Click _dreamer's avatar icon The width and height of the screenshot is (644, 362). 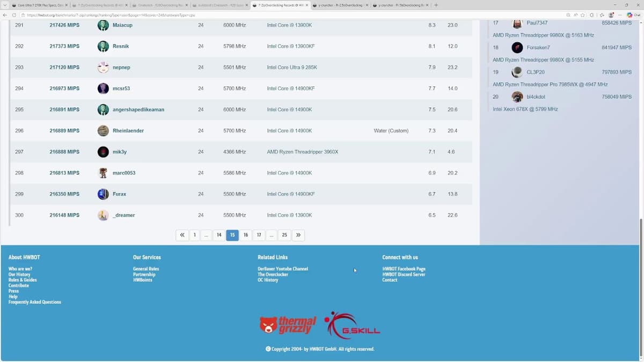103,215
